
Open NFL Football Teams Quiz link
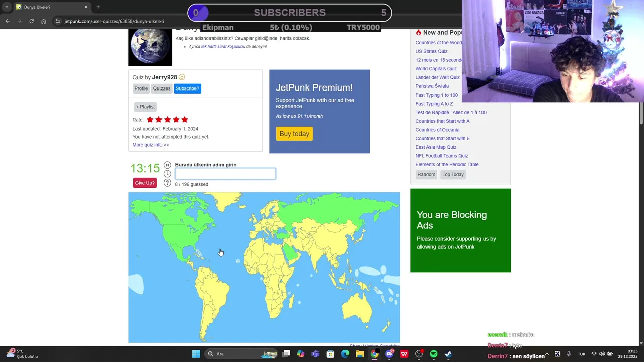pyautogui.click(x=441, y=156)
